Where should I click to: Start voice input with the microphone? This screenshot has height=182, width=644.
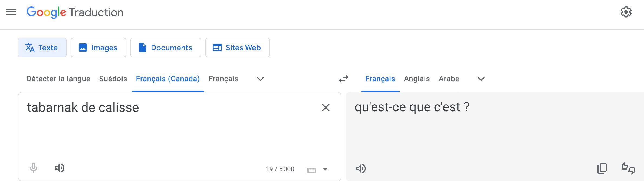(x=33, y=168)
